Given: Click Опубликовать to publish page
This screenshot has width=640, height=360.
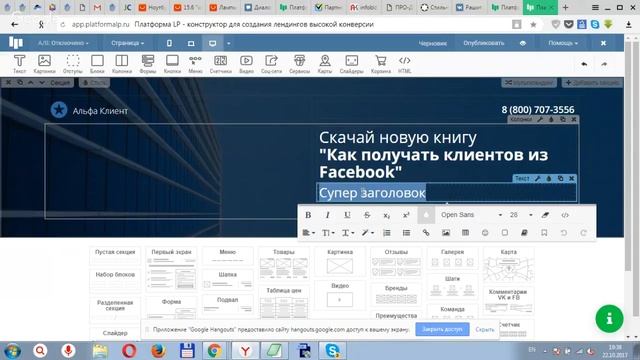Looking at the screenshot, I should click(x=484, y=43).
